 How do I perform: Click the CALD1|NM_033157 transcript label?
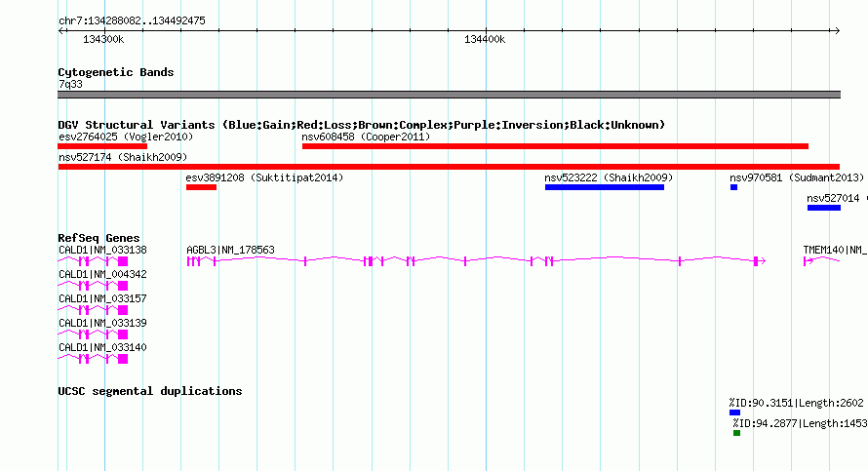coord(103,298)
